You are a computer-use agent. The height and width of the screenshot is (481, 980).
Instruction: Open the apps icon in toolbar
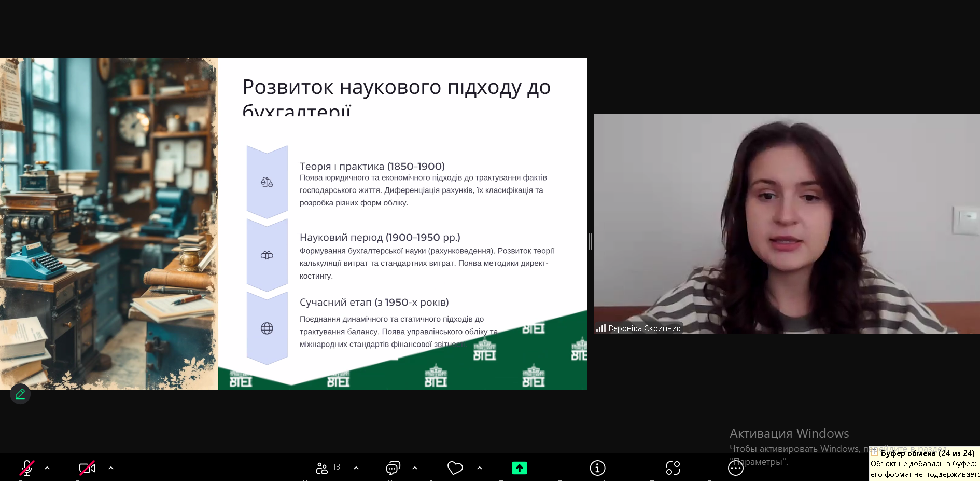(673, 468)
